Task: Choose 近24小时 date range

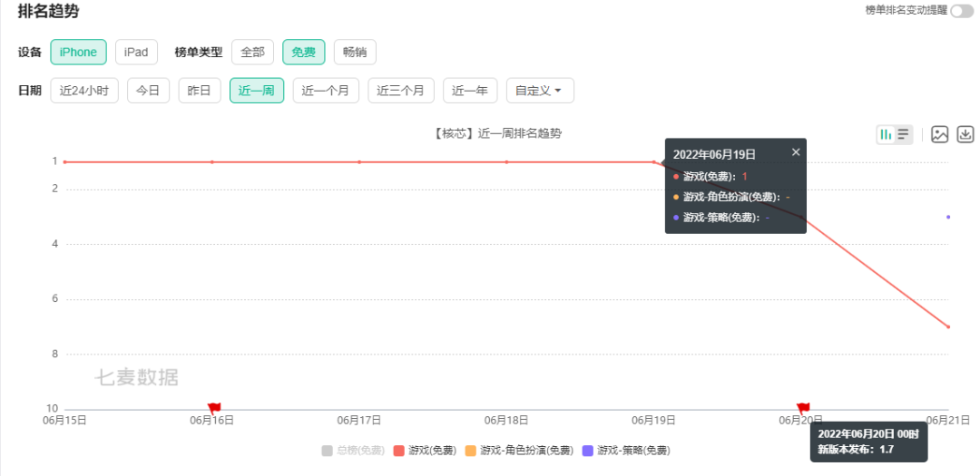Action: (x=84, y=91)
